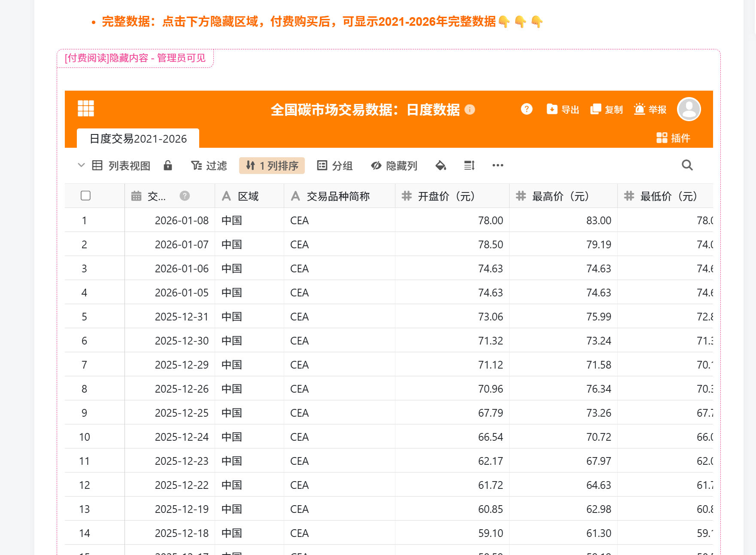Image resolution: width=756 pixels, height=555 pixels.
Task: Toggle the 隐藏列 hidden columns control
Action: tap(394, 166)
